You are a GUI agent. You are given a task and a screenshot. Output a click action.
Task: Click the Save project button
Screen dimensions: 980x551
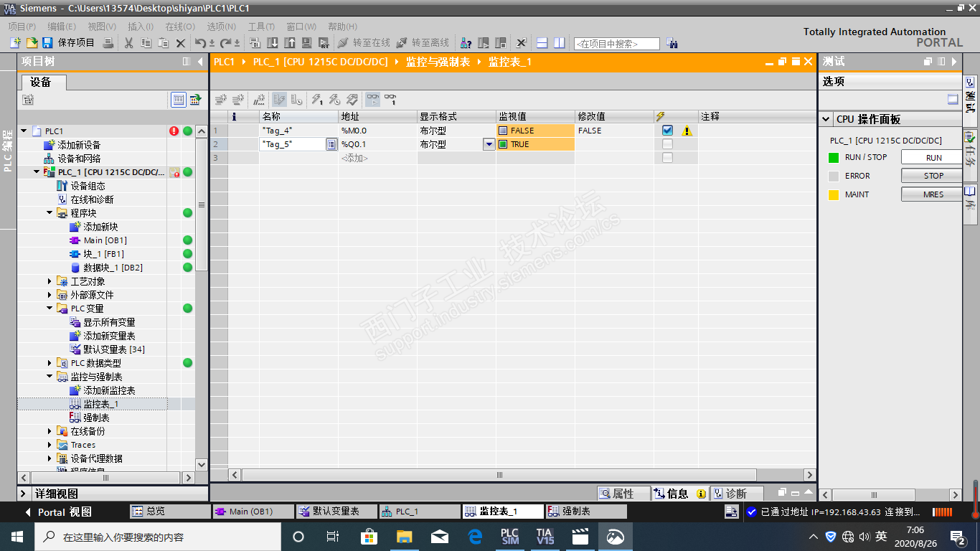pos(69,43)
